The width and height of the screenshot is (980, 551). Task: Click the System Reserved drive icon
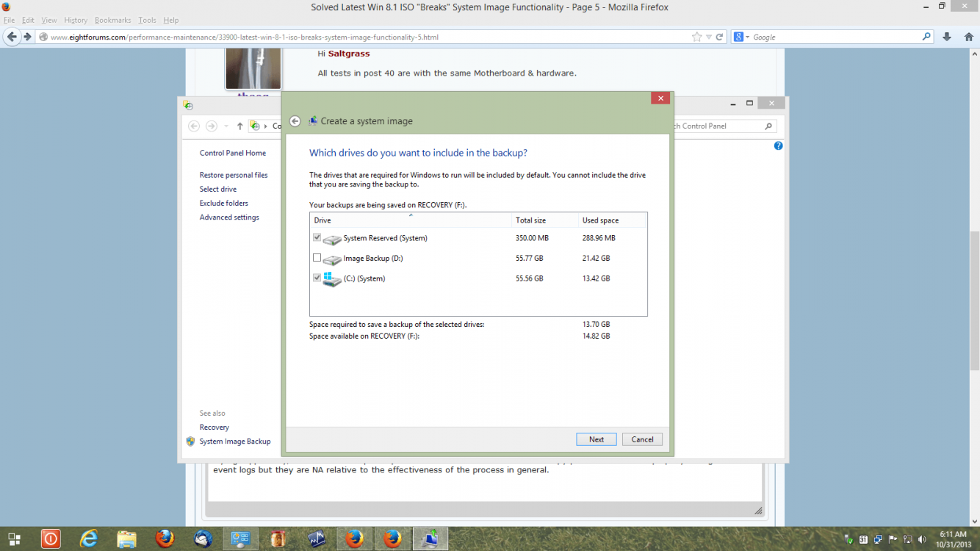(332, 239)
